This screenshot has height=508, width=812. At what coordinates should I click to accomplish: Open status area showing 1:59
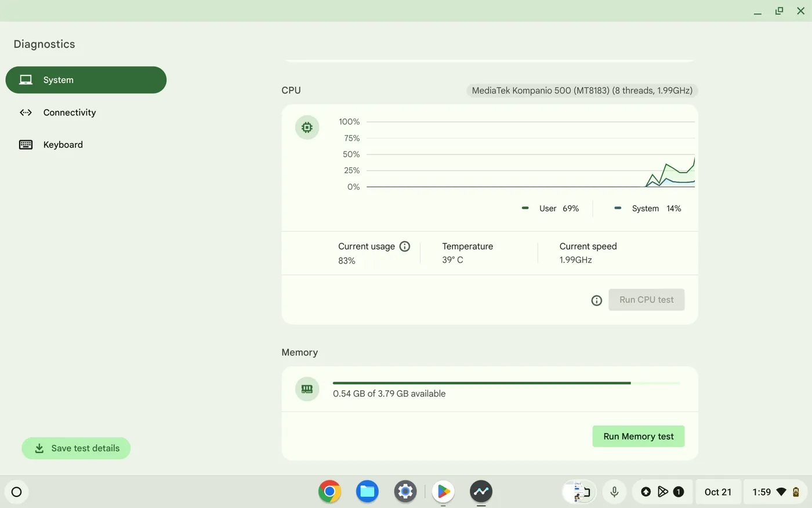(776, 492)
